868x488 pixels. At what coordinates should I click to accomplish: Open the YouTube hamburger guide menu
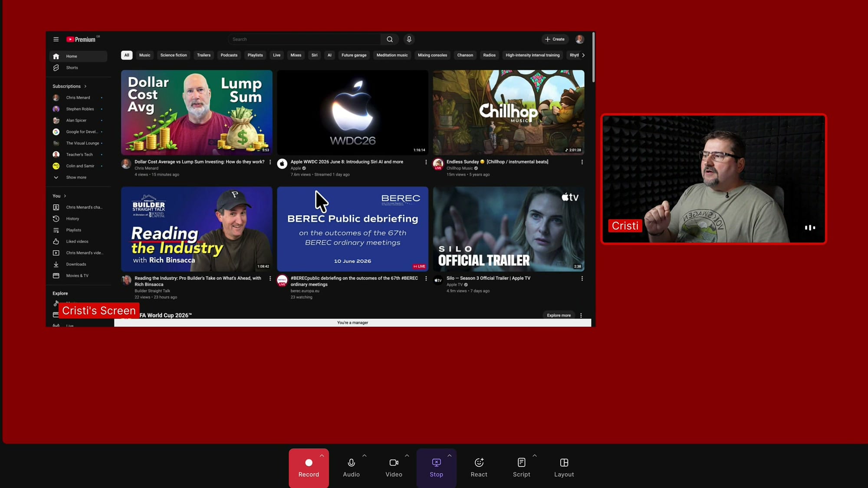tap(56, 39)
